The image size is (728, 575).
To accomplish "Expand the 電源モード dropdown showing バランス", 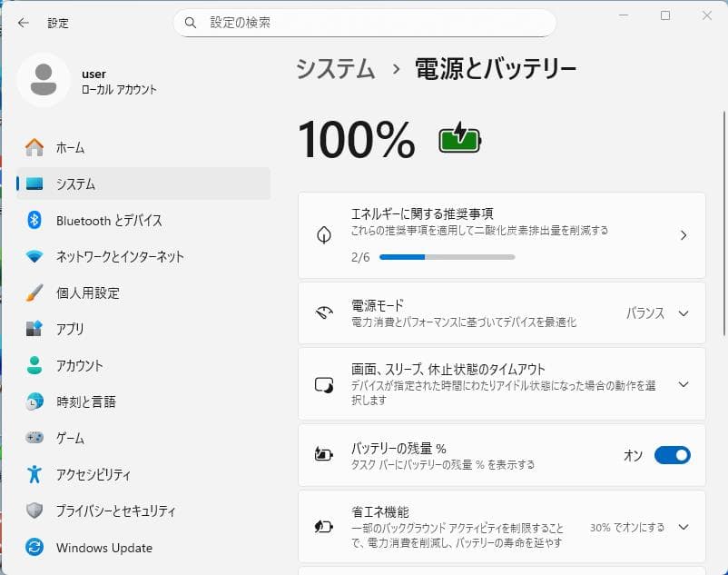I will click(684, 313).
